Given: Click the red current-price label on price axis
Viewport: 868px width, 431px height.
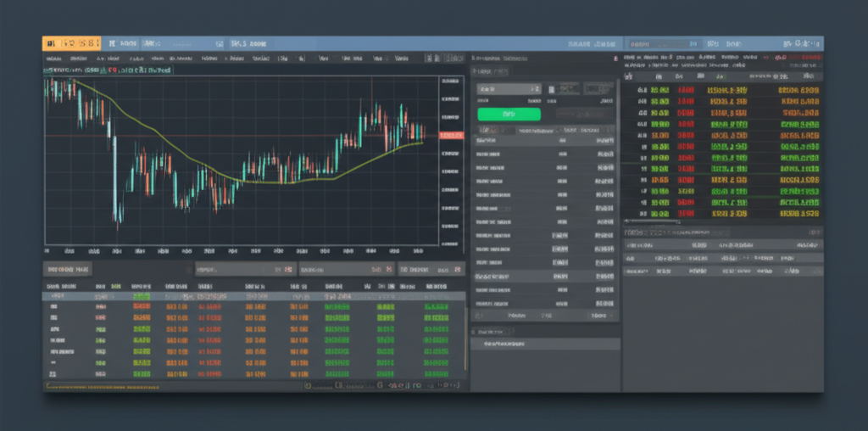Looking at the screenshot, I should (451, 136).
